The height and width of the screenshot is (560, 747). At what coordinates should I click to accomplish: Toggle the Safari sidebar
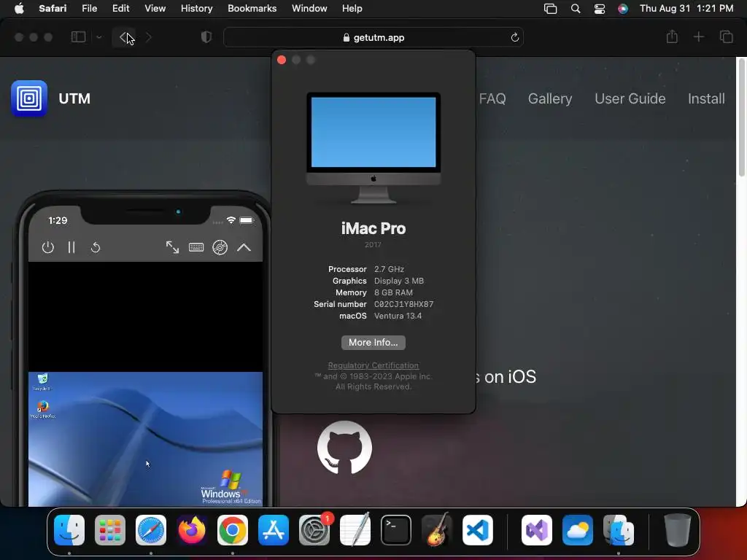click(78, 37)
